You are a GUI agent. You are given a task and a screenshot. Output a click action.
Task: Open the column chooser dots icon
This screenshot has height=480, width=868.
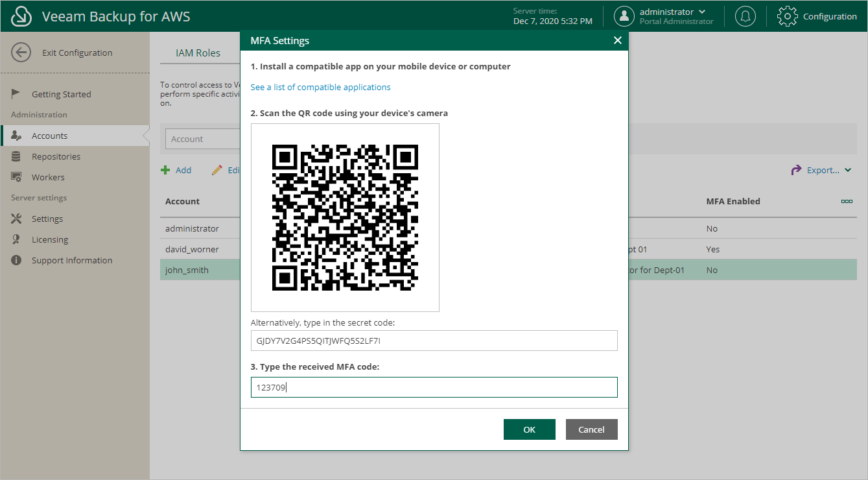coord(847,201)
